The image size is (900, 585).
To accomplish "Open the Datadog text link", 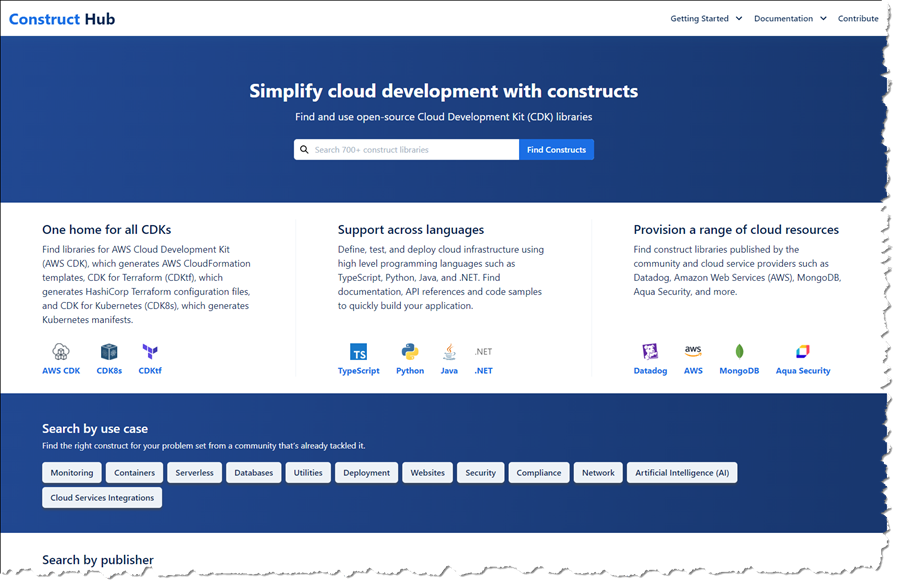I will tap(650, 371).
